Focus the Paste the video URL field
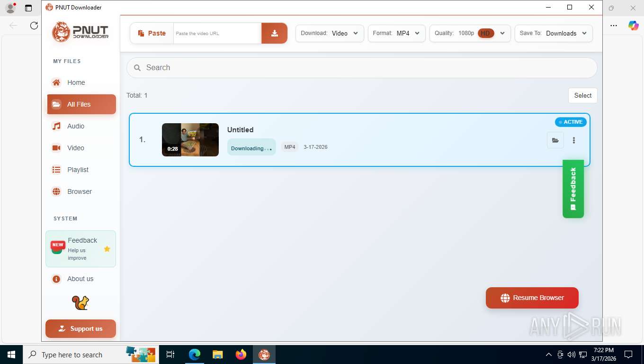 coord(217,33)
